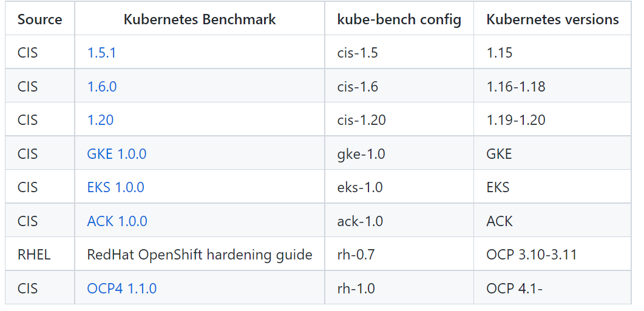
Task: Open the OCP4 1.1.0 link
Action: tap(121, 289)
